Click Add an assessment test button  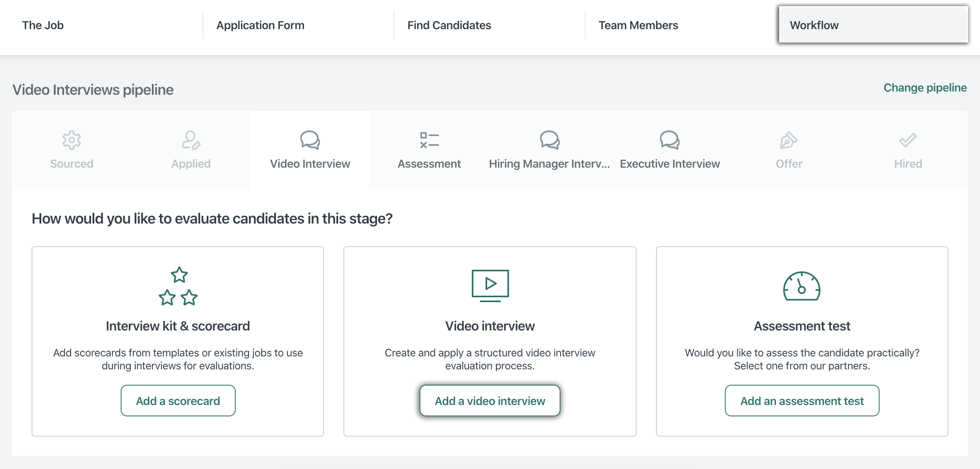pos(802,401)
